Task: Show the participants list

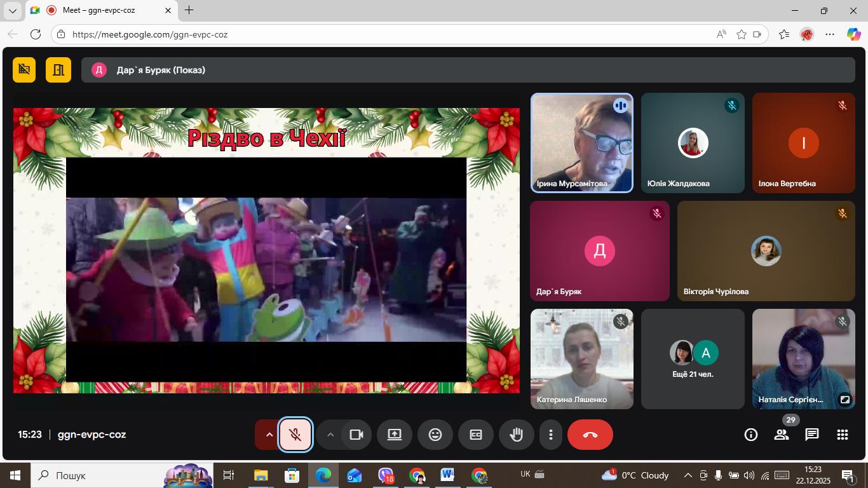Action: (781, 435)
